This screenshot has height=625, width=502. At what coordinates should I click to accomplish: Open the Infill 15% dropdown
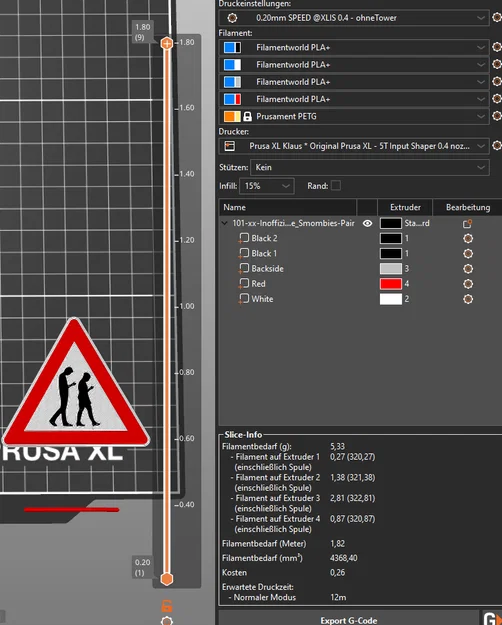267,186
